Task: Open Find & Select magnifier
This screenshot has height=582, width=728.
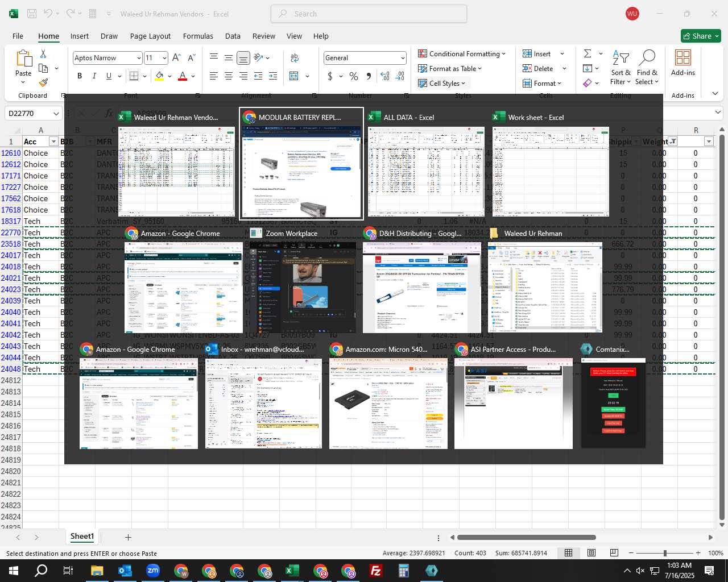Action: [x=647, y=68]
